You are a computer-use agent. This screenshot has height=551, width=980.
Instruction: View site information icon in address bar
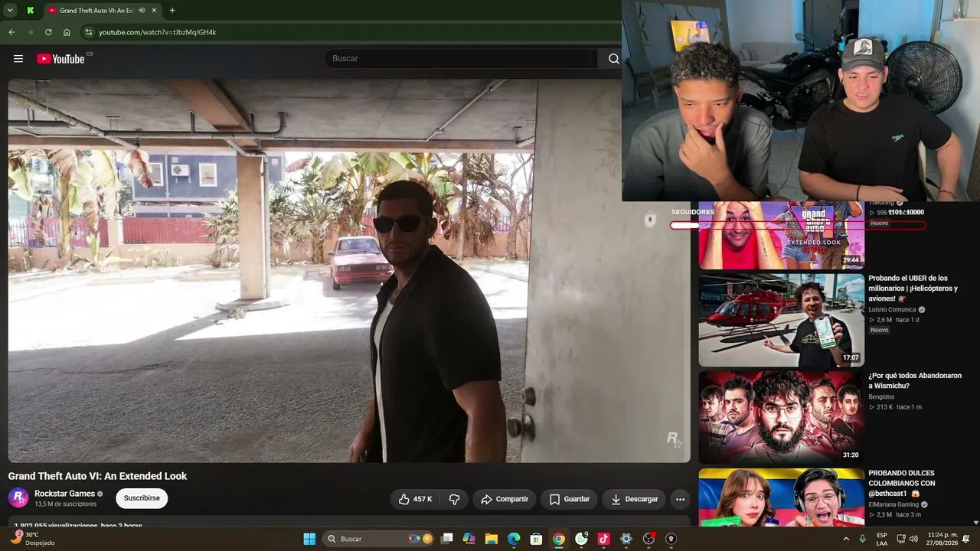click(89, 32)
